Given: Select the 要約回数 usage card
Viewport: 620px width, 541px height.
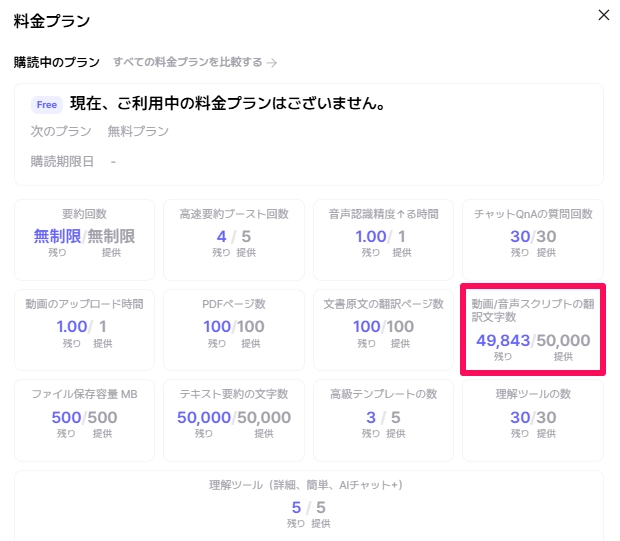Looking at the screenshot, I should point(84,239).
